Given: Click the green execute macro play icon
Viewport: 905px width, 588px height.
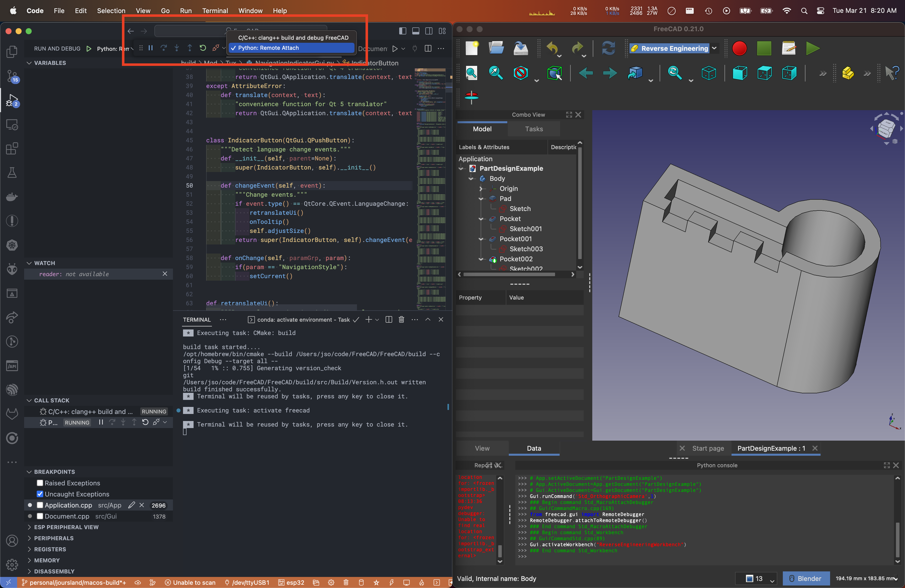Looking at the screenshot, I should (812, 48).
